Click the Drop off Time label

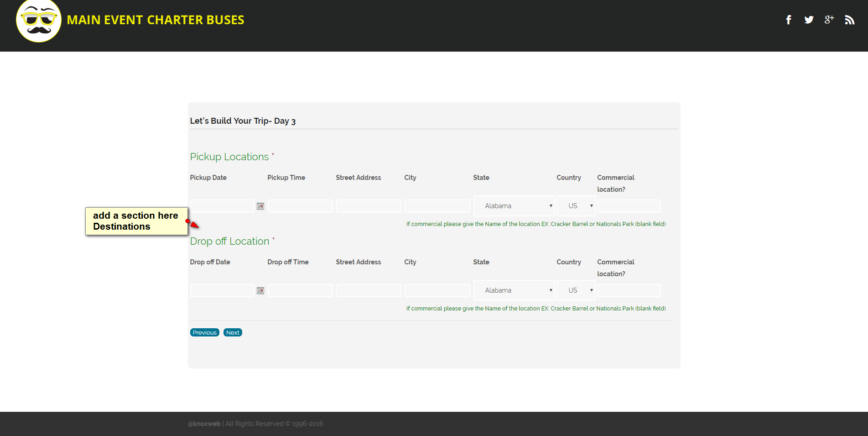(x=288, y=262)
